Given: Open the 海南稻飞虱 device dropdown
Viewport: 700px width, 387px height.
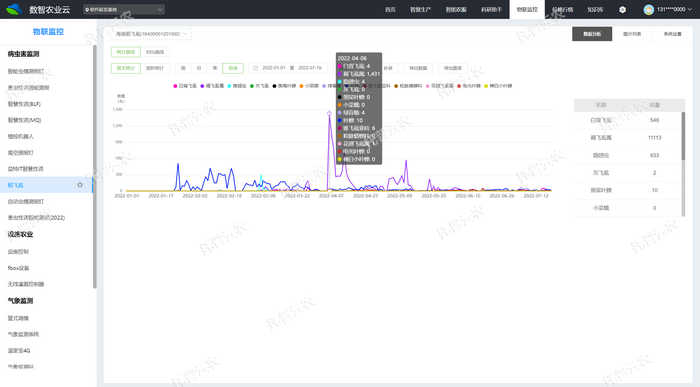Looking at the screenshot, I should click(x=151, y=34).
